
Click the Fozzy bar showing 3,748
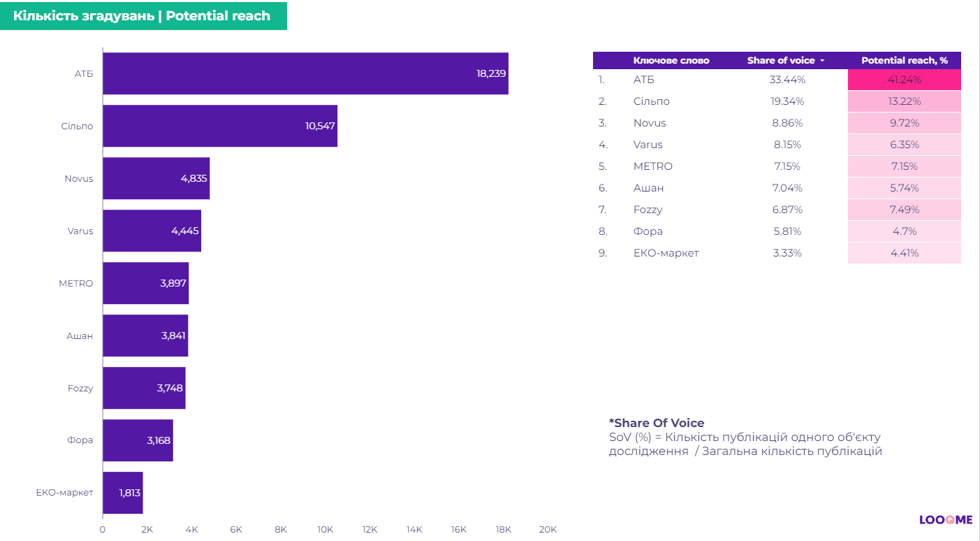(144, 388)
